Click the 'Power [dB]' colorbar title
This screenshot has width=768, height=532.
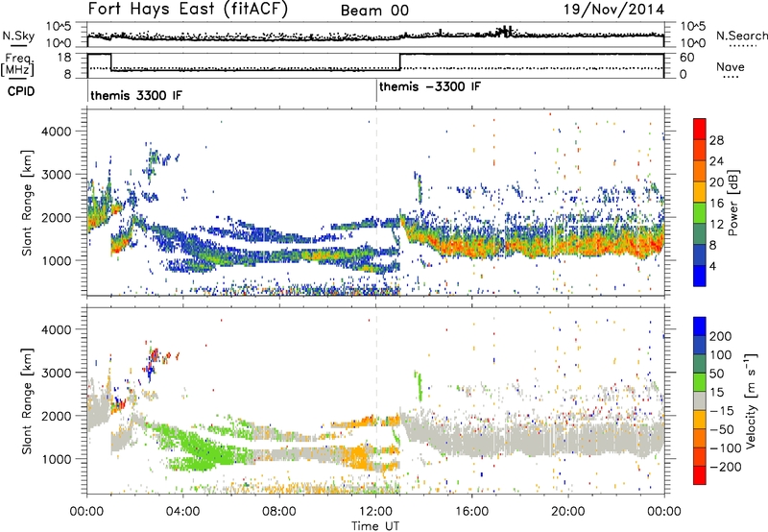coord(733,203)
